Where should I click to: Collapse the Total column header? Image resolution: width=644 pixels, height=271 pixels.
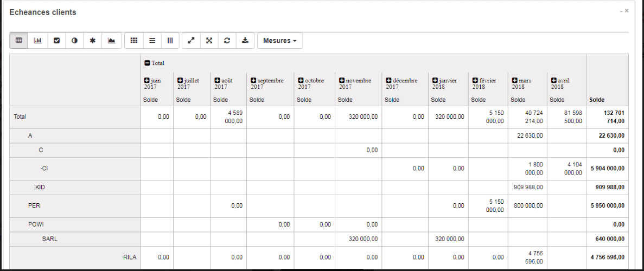(x=147, y=63)
